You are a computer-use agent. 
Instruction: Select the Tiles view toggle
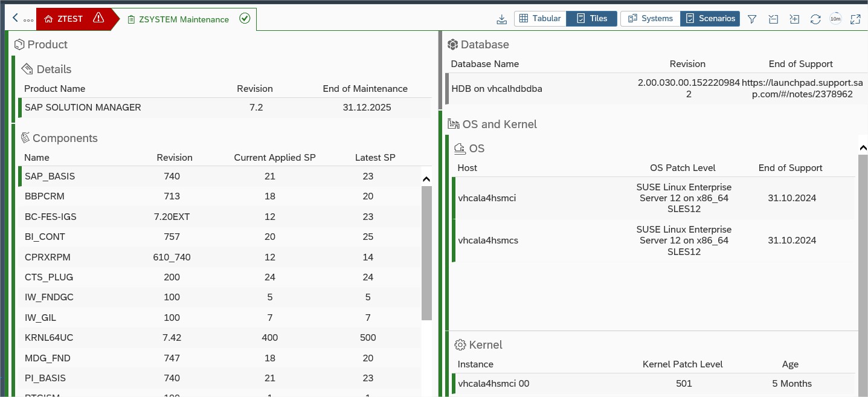591,19
